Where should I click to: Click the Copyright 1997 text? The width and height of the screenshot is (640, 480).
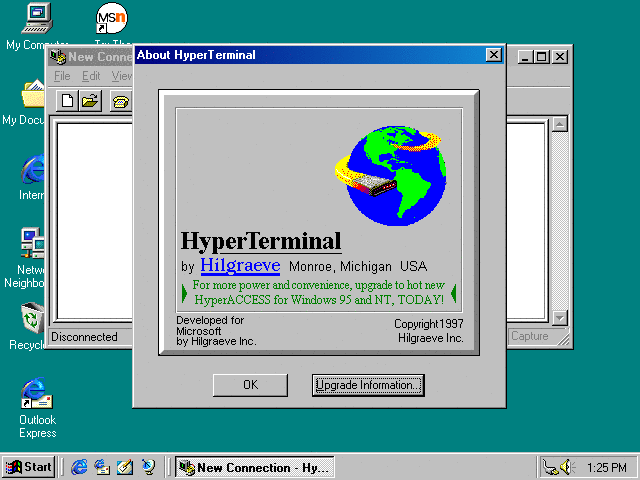428,324
